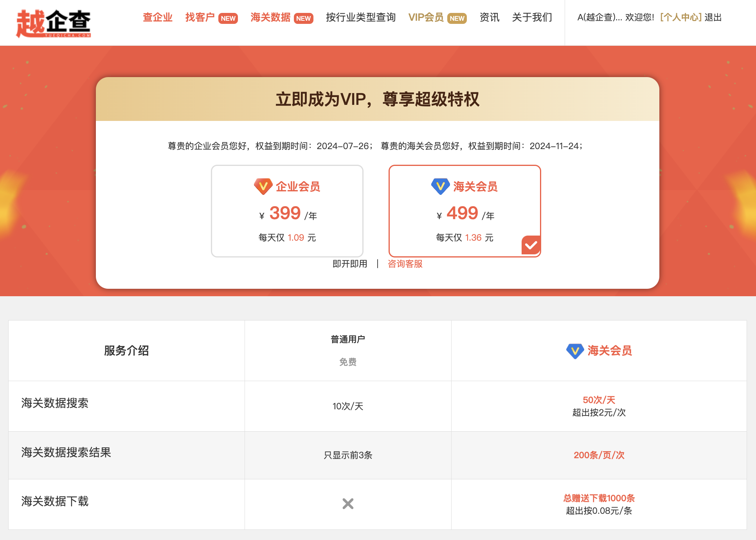Viewport: 756px width, 540px height.
Task: Click the 超出按2元/次 text
Action: click(x=599, y=412)
